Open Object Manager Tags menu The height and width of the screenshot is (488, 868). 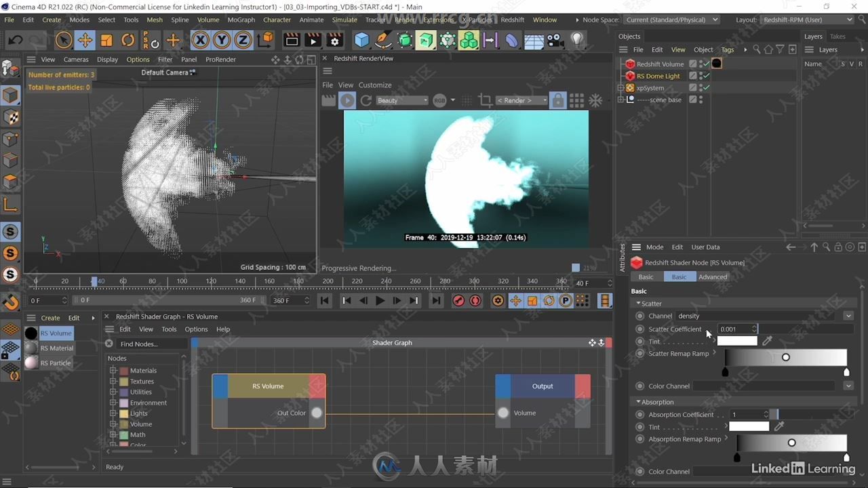point(728,49)
